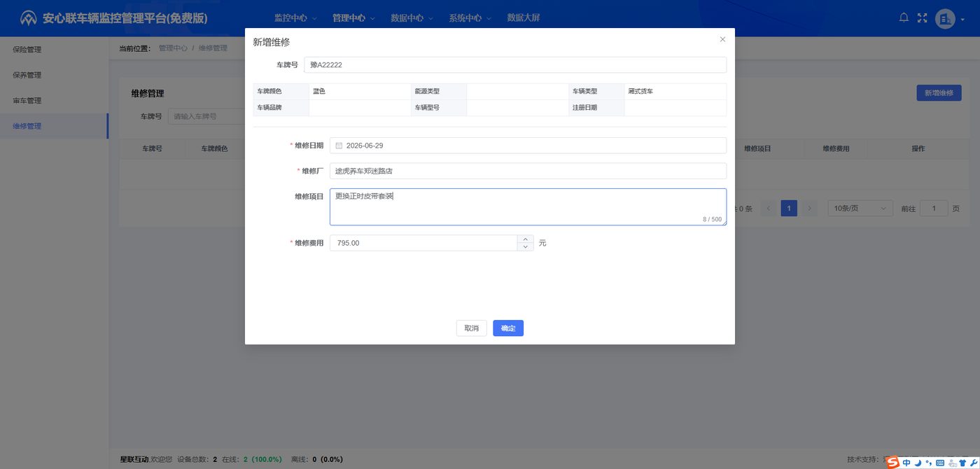Decrease 维修费用 with the down arrow

point(526,246)
